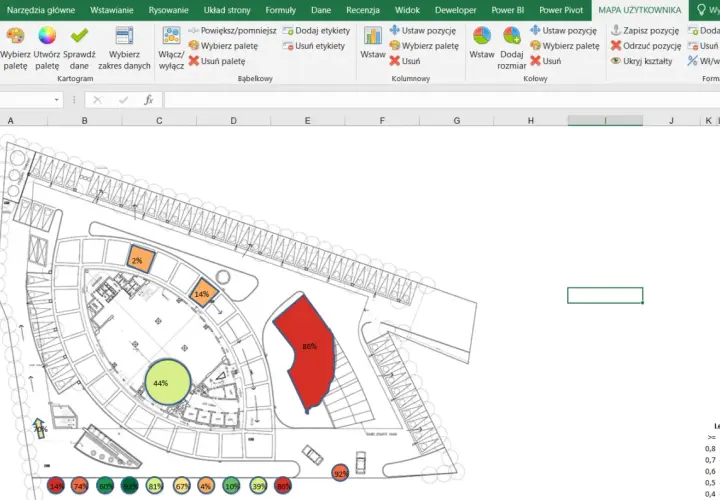Click the formula bar confirm checkmark
The height and width of the screenshot is (500, 720).
(123, 100)
